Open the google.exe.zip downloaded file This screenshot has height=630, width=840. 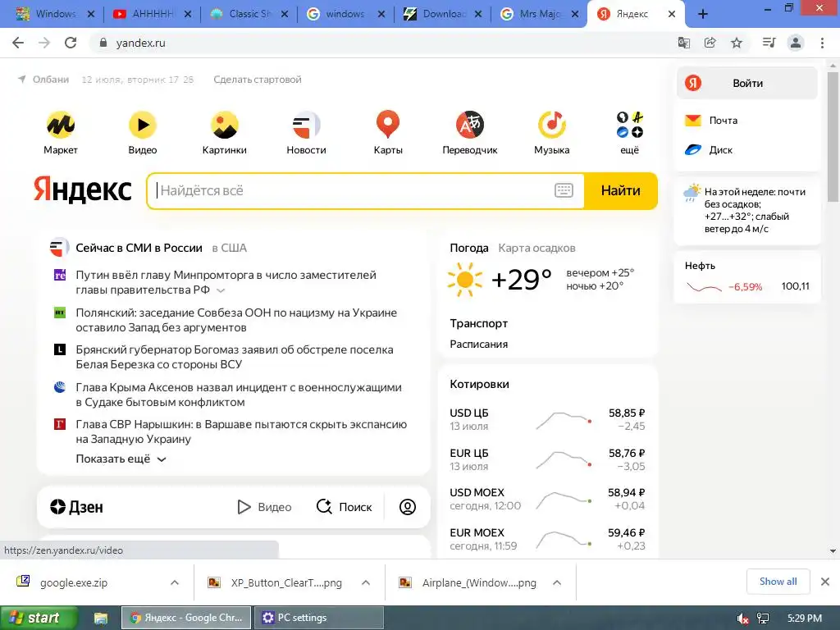click(x=73, y=583)
